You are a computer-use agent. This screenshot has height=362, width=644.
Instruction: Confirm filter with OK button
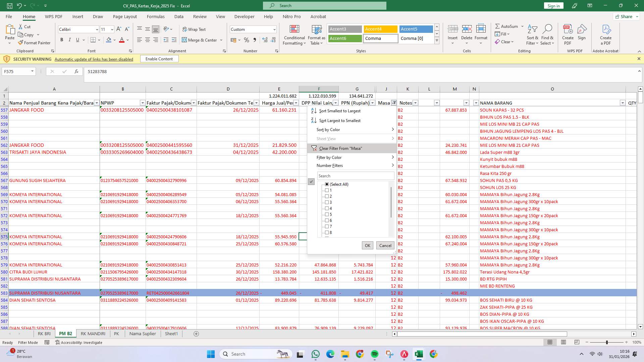(x=367, y=245)
